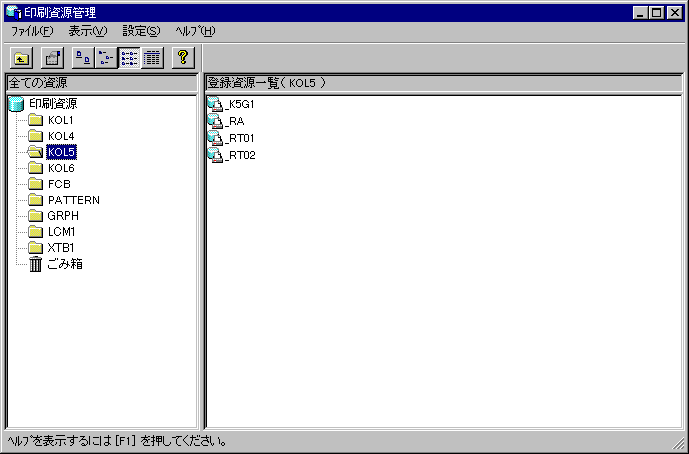
Task: Switch to large icons view
Action: (83, 58)
